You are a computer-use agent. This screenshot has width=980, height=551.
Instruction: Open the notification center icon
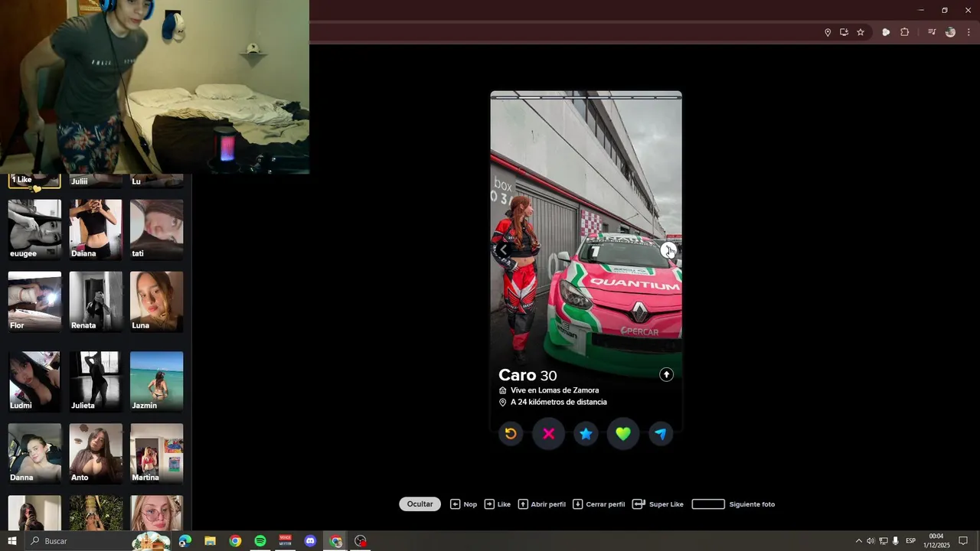pos(963,541)
